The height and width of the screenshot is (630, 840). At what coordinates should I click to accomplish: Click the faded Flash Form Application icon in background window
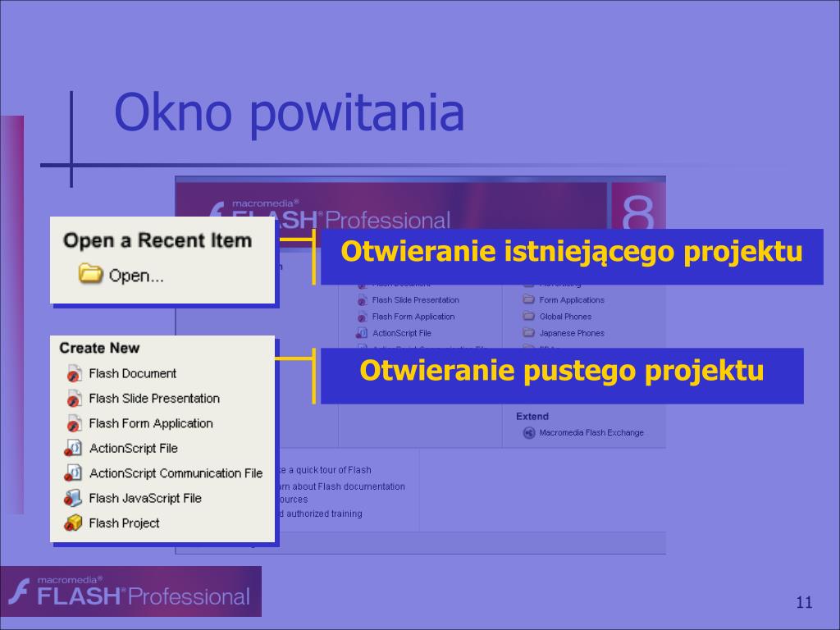362,317
